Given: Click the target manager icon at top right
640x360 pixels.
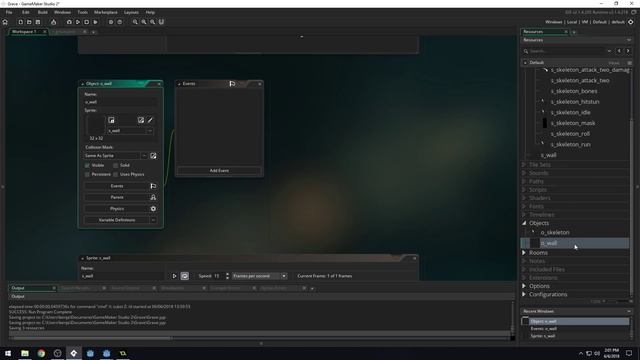Looking at the screenshot, I should click(631, 22).
